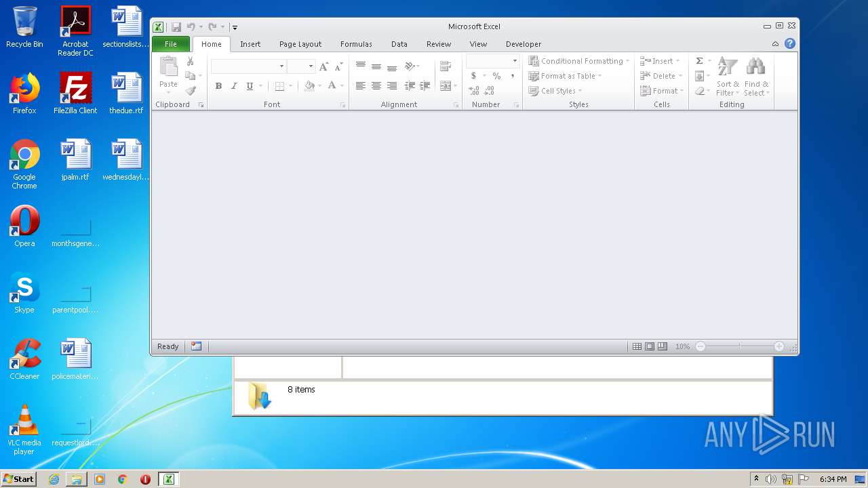The width and height of the screenshot is (868, 488).
Task: Switch to Page Layout tab
Action: pos(300,44)
